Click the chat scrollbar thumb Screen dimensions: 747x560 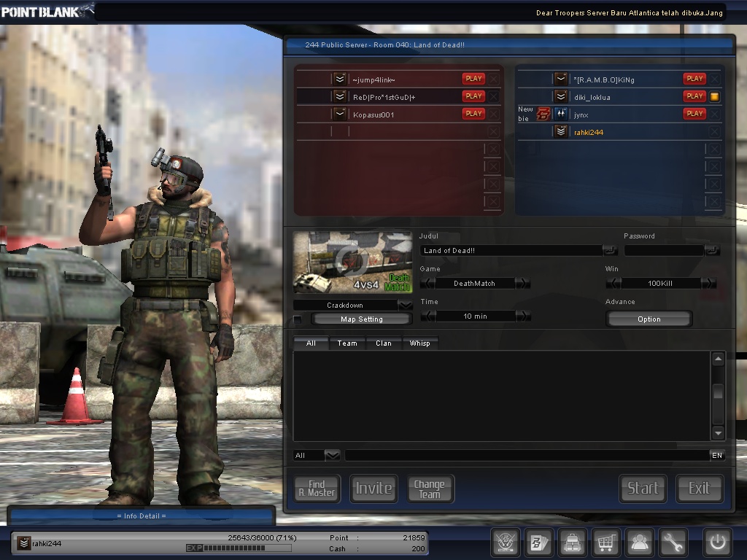[718, 393]
